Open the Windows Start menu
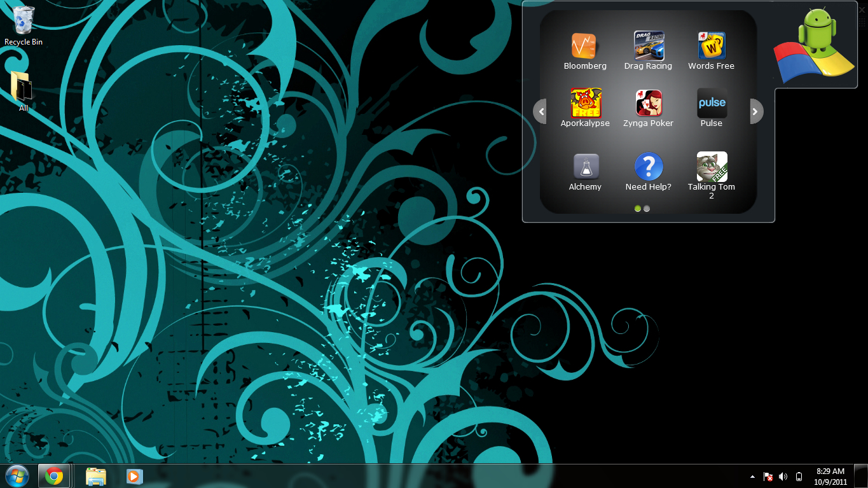Screen dimensions: 868x488 [17, 476]
